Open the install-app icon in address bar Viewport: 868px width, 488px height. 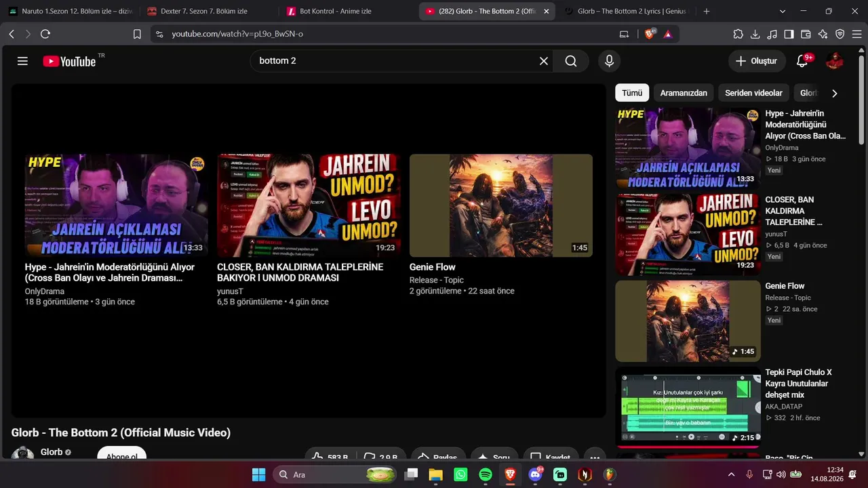pyautogui.click(x=624, y=34)
